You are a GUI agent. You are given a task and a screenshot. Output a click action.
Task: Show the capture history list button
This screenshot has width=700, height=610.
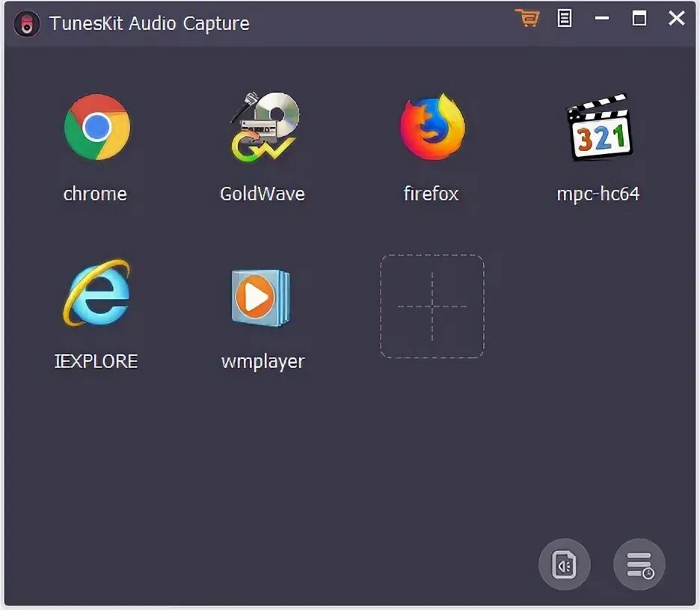coord(639,564)
